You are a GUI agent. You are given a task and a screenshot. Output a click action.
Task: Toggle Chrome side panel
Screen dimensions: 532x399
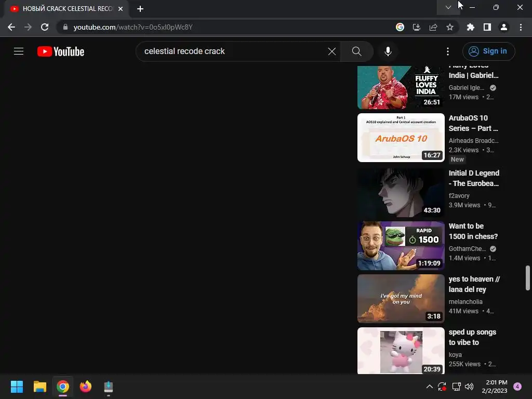tap(487, 27)
